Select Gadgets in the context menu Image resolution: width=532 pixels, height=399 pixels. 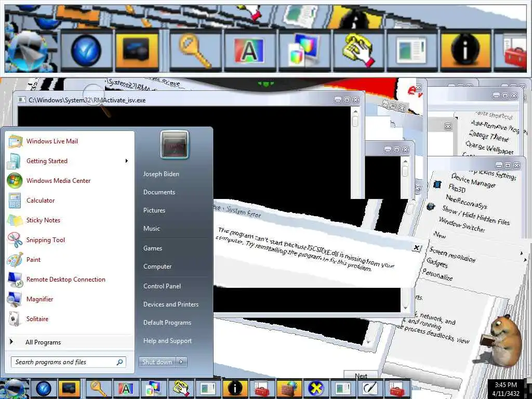[x=437, y=262]
